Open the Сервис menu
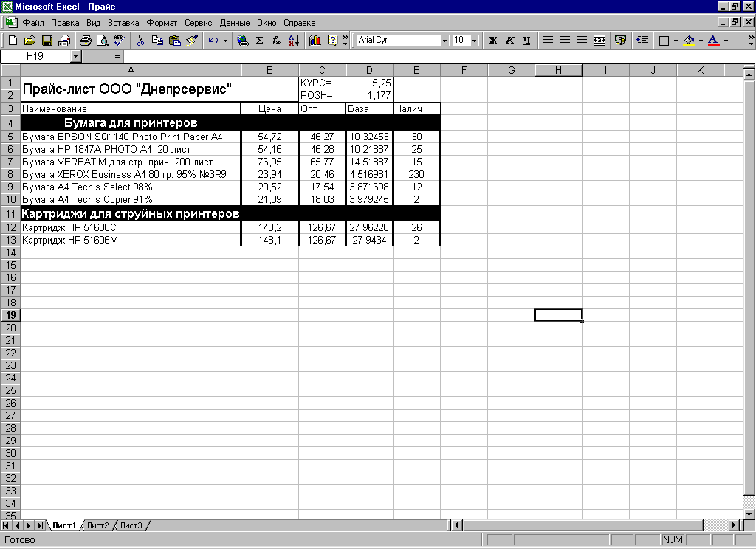This screenshot has height=549, width=756. point(198,23)
